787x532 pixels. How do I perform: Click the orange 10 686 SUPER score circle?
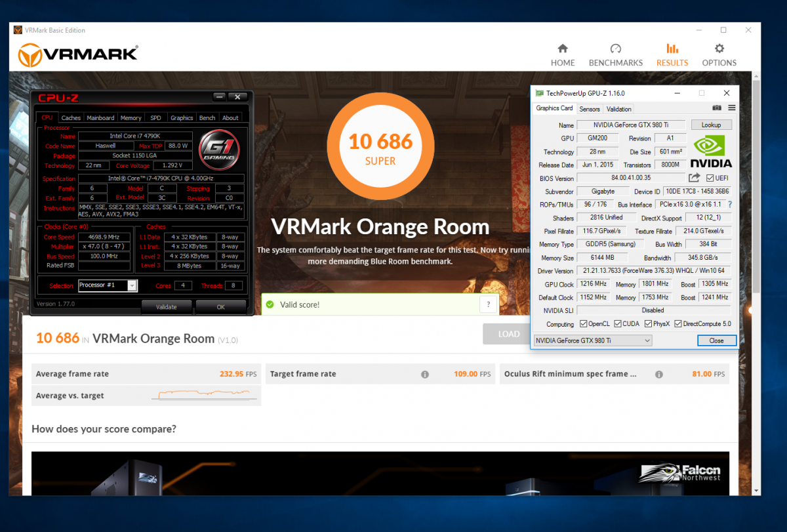click(380, 147)
